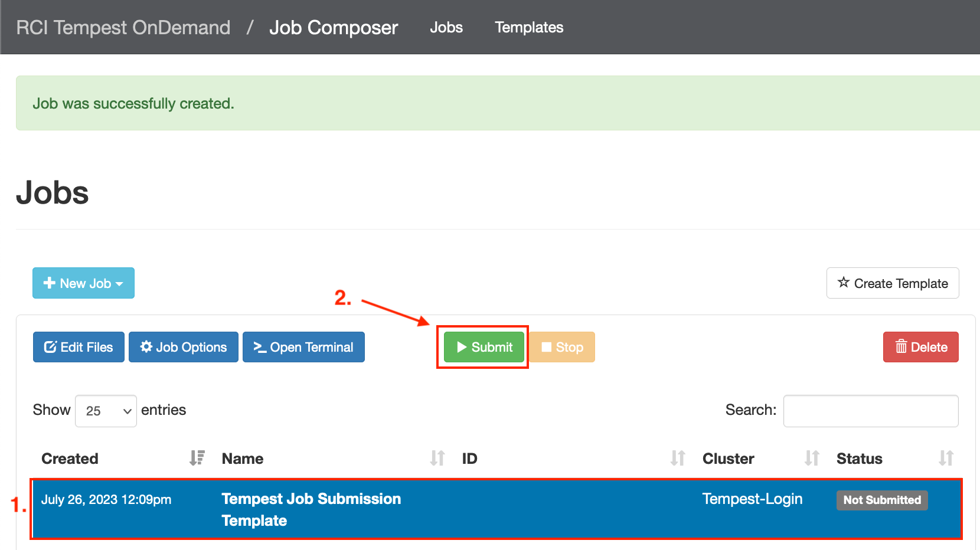The image size is (980, 550).
Task: Click the RCI Tempest OnDemand link
Action: pyautogui.click(x=123, y=27)
